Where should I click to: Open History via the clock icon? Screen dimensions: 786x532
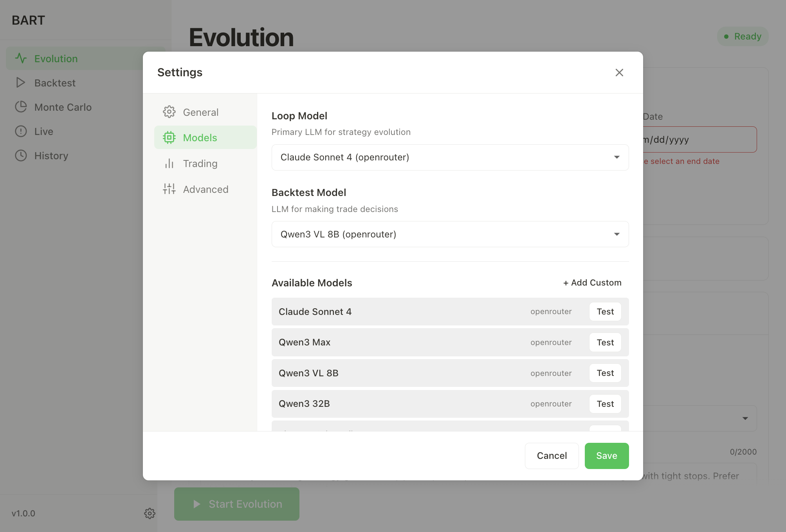(21, 155)
